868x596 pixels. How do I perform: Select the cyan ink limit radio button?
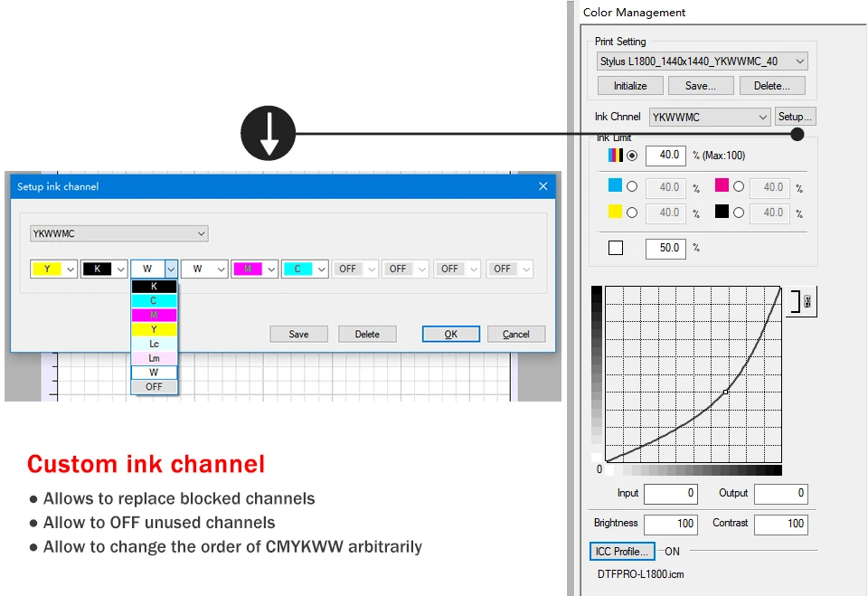pos(632,186)
